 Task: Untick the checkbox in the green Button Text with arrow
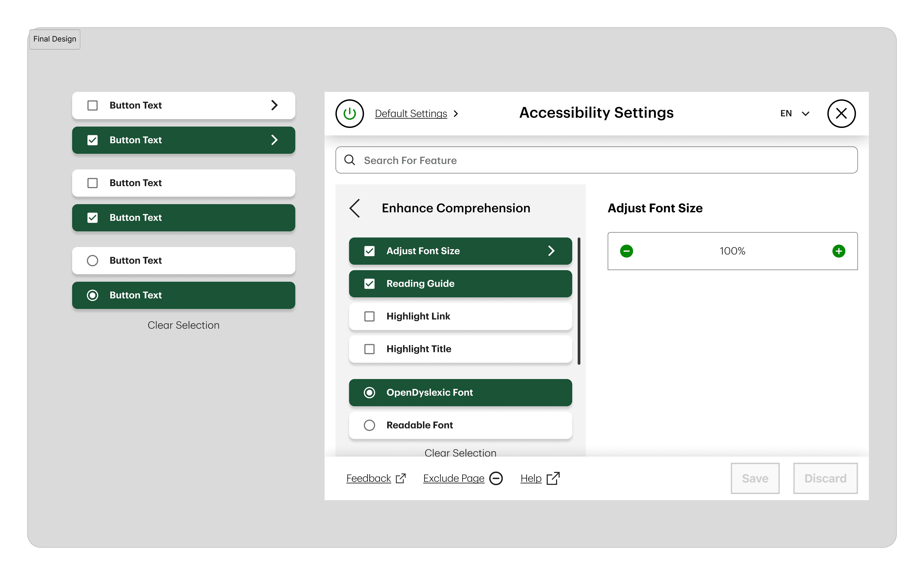tap(92, 140)
